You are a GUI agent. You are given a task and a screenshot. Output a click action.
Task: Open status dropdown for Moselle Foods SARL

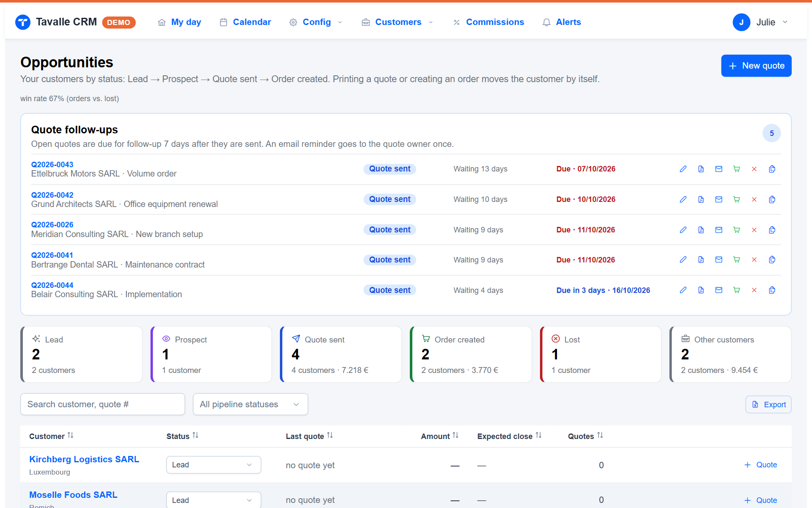(x=214, y=500)
